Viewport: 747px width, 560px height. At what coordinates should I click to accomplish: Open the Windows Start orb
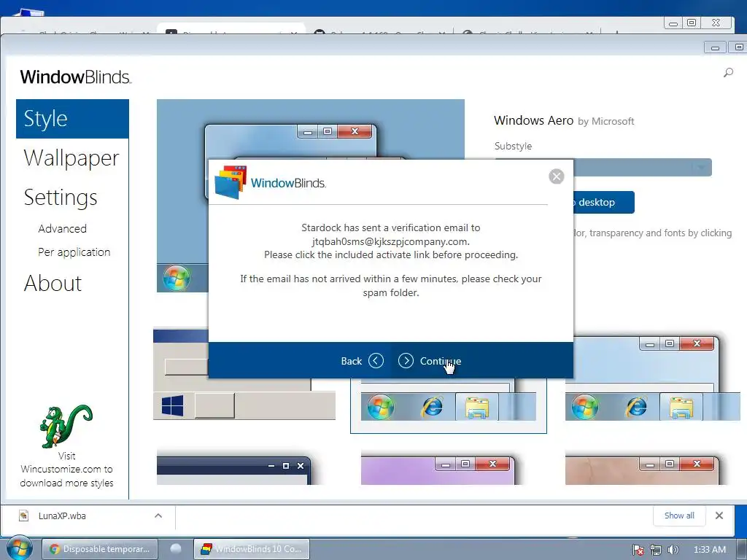pos(19,548)
